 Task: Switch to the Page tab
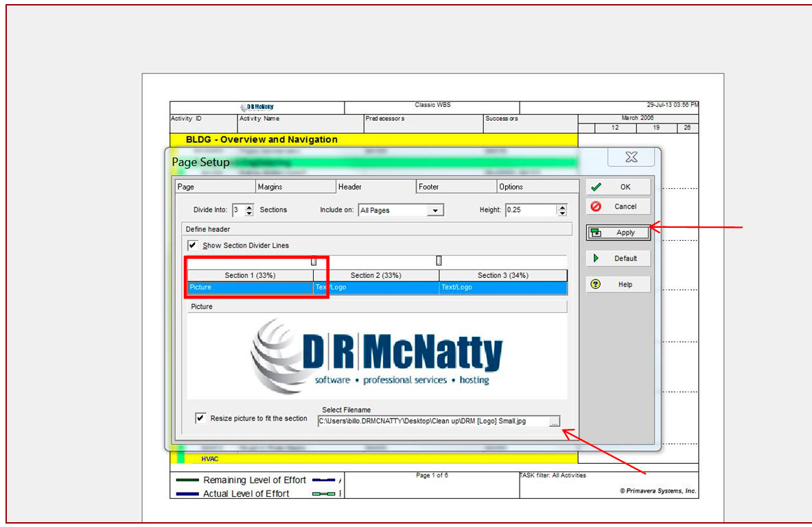pyautogui.click(x=216, y=187)
